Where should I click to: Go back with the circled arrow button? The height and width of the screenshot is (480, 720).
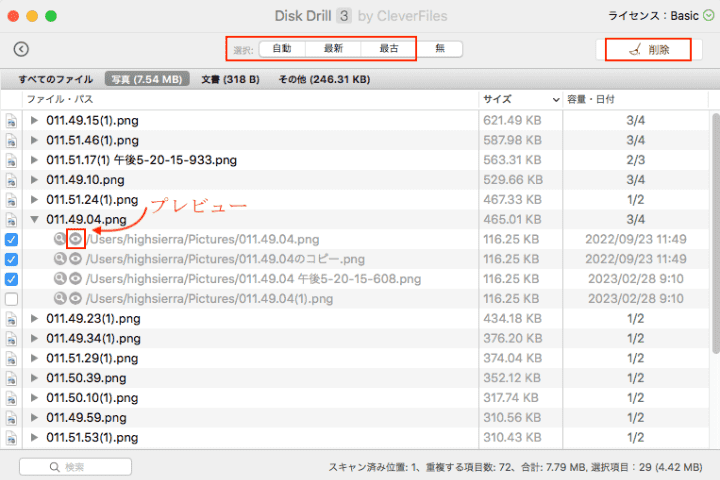coord(21,49)
